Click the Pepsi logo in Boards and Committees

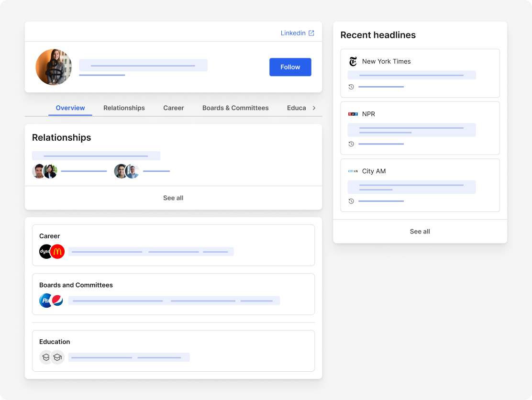pos(58,300)
